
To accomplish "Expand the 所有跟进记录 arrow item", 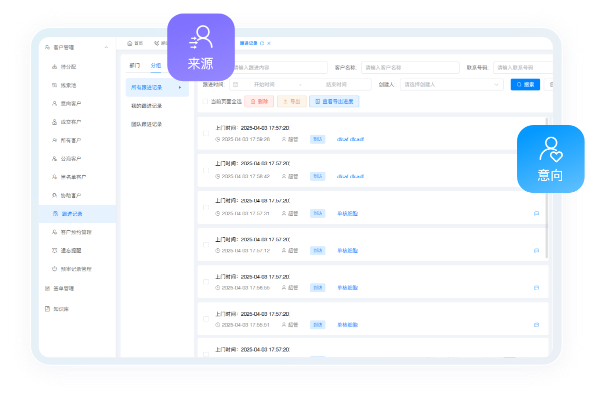I will [180, 87].
